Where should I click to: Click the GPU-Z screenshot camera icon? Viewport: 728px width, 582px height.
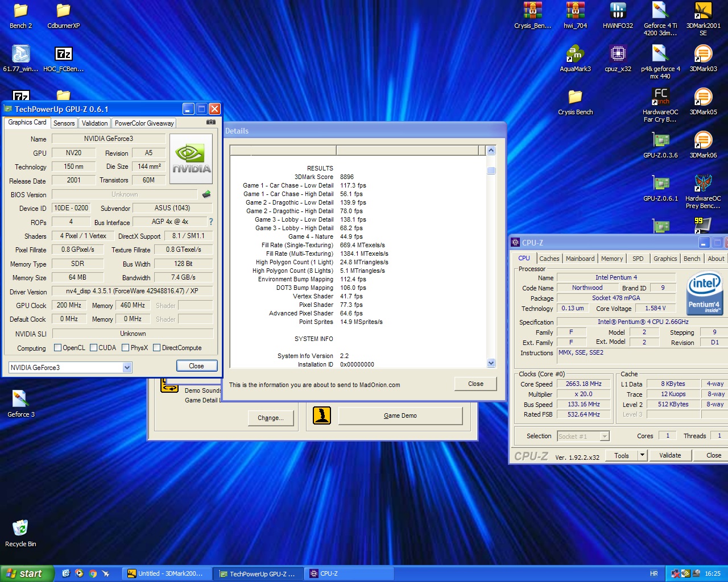pos(211,122)
